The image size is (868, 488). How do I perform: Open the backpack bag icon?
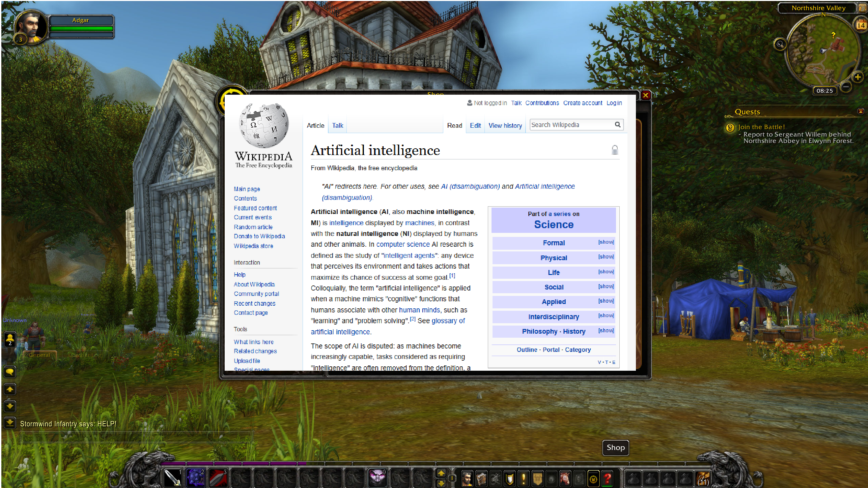[703, 479]
